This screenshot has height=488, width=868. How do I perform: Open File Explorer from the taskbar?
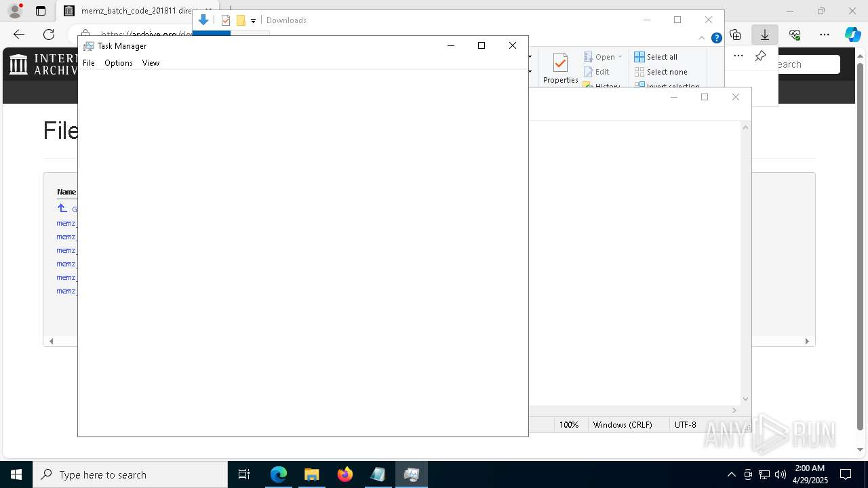coord(312,474)
